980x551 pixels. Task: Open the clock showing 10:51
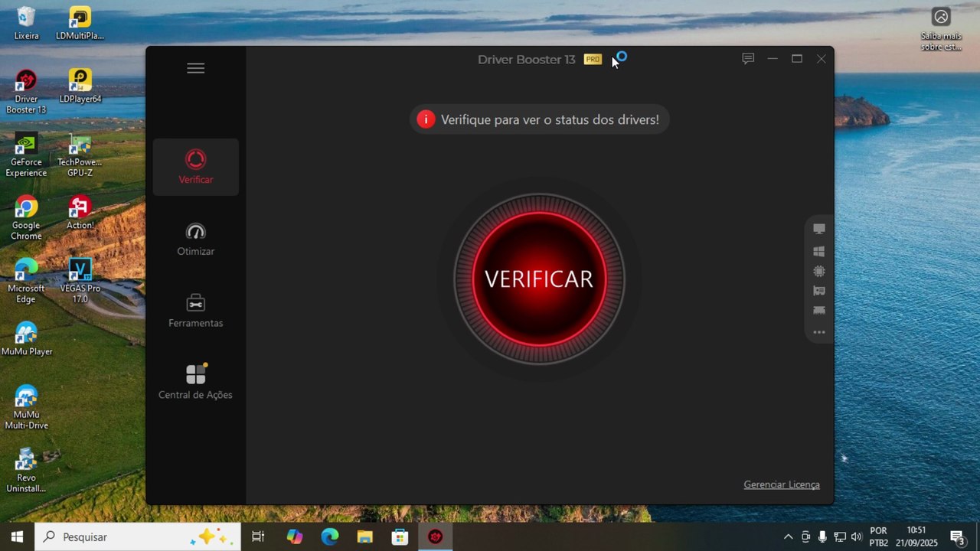916,536
